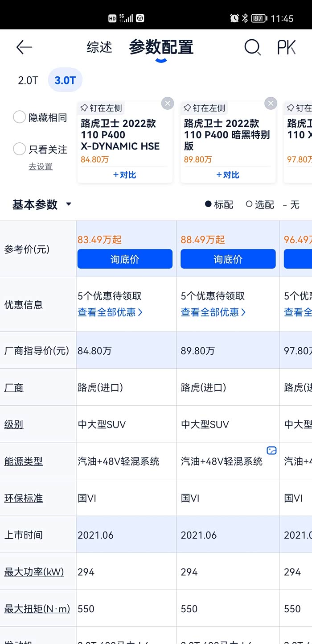The image size is (312, 644).
Task: Pin X-DYNAMIC HSE column to left side
Action: point(101,108)
